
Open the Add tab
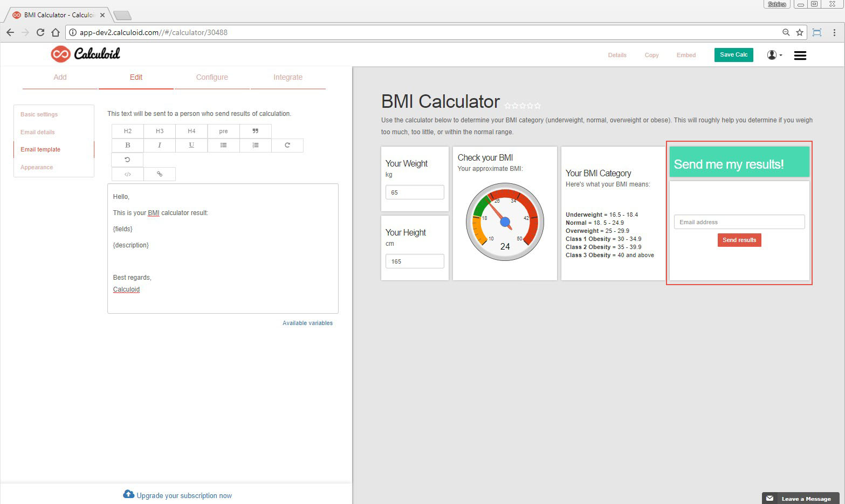coord(60,78)
